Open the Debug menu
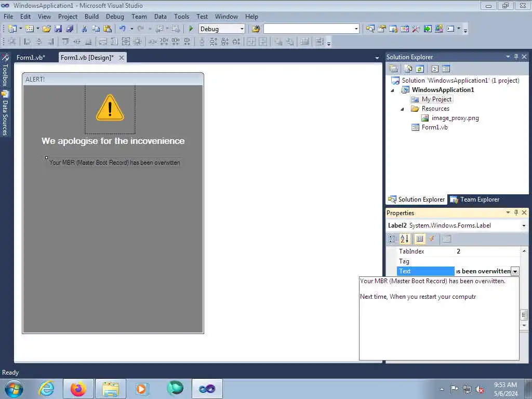Screen dimensions: 532x399 115,16
